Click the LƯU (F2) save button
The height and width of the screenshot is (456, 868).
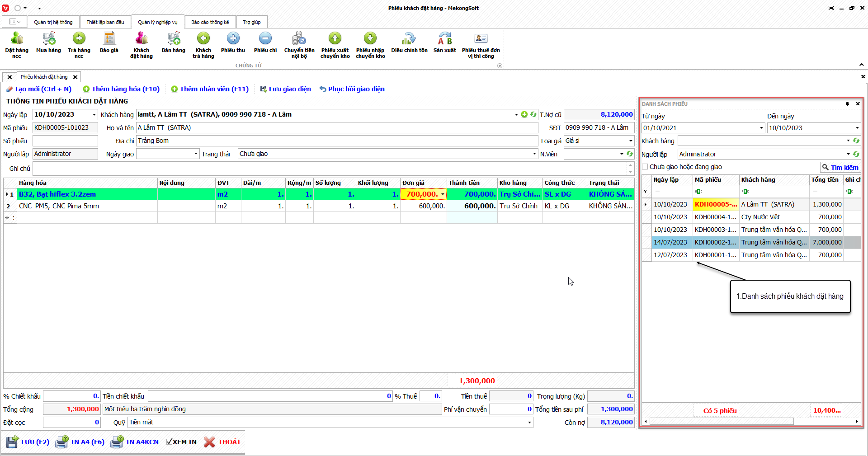28,442
